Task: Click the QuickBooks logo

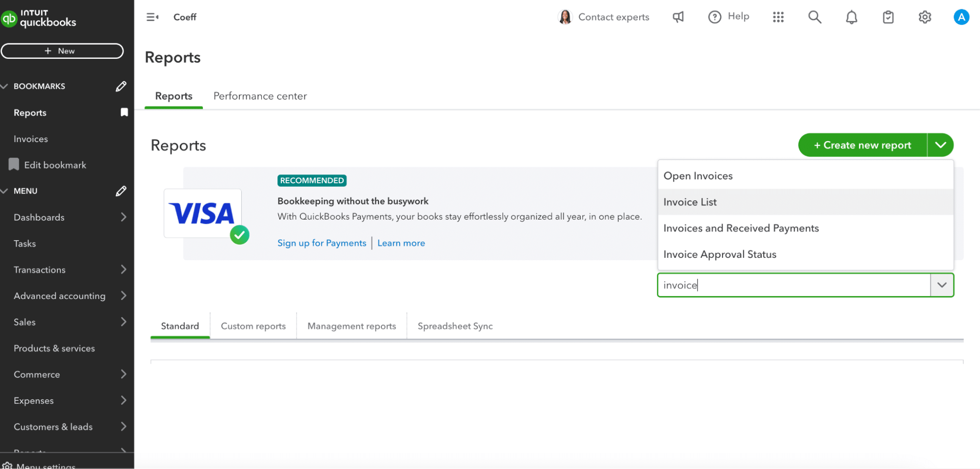Action: coord(38,18)
